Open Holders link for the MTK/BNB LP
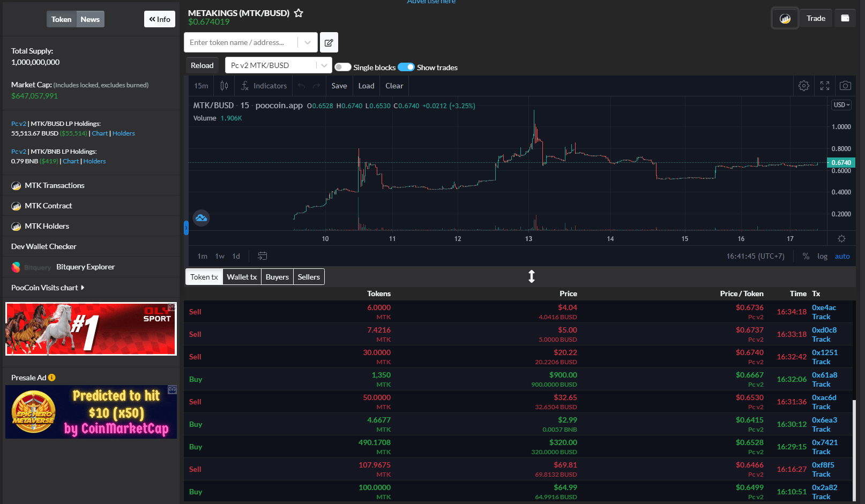 pyautogui.click(x=95, y=161)
